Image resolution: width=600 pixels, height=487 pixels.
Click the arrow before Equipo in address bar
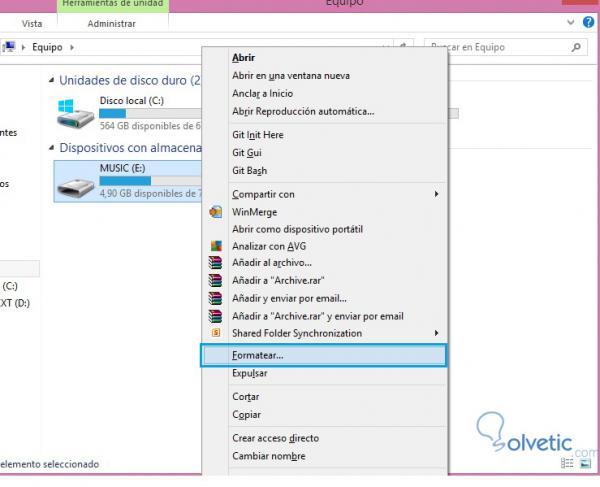pos(23,47)
